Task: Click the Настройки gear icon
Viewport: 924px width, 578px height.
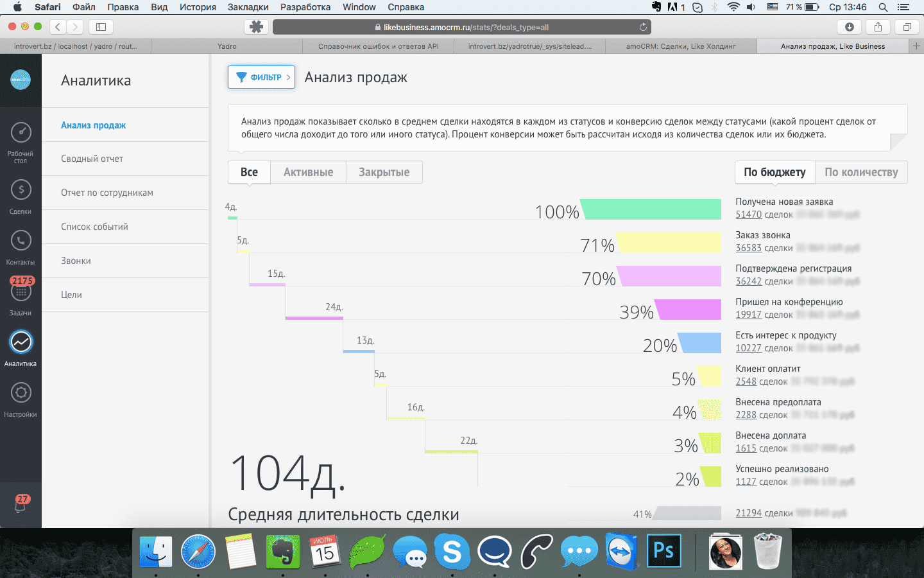Action: coord(21,393)
